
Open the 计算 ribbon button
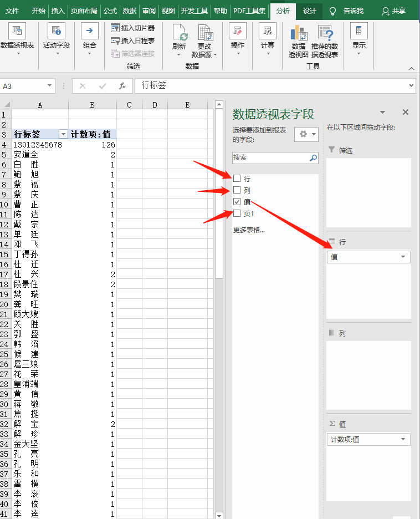268,39
